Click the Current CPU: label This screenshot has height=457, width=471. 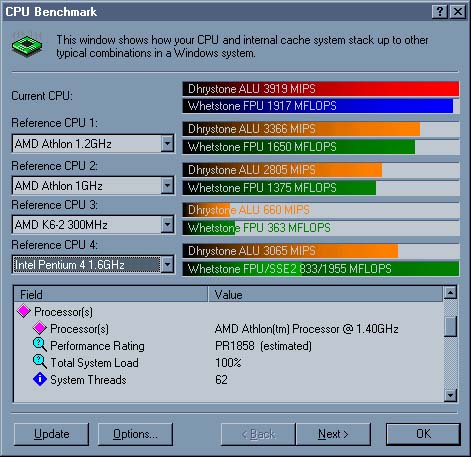coord(42,96)
